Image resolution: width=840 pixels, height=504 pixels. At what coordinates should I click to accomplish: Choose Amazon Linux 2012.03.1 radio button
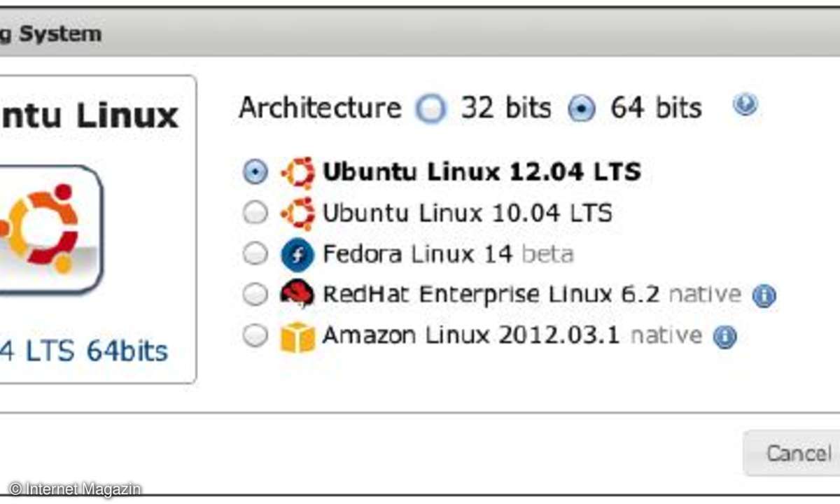pos(255,337)
